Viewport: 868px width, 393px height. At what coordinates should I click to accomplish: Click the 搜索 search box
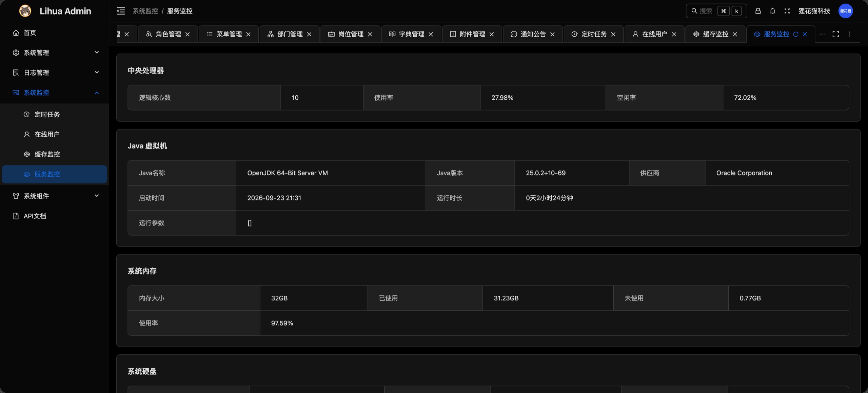pyautogui.click(x=716, y=11)
